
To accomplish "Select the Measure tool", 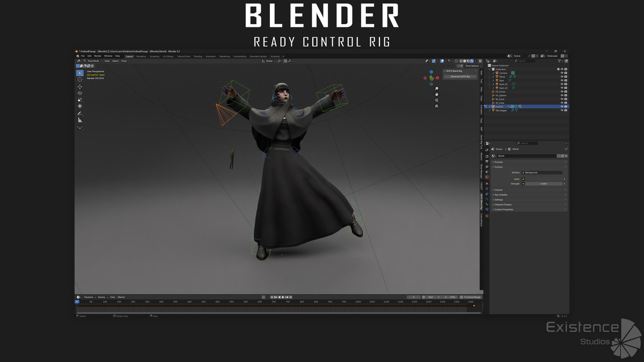I will 80,120.
